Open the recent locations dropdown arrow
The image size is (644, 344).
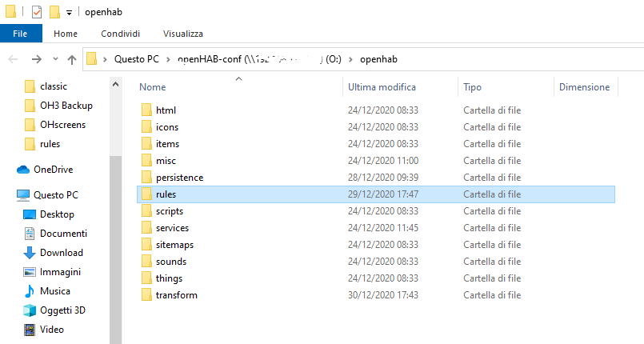55,59
